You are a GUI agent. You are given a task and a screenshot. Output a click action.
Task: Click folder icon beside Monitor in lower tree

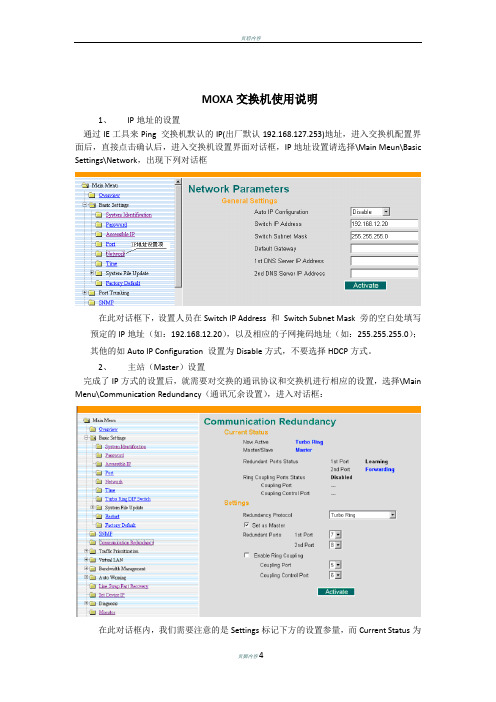click(93, 612)
